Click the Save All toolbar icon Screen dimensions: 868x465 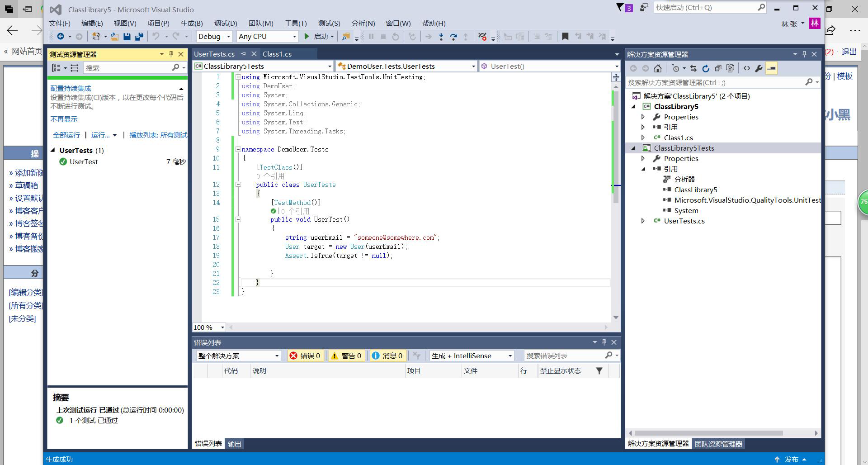(x=139, y=37)
